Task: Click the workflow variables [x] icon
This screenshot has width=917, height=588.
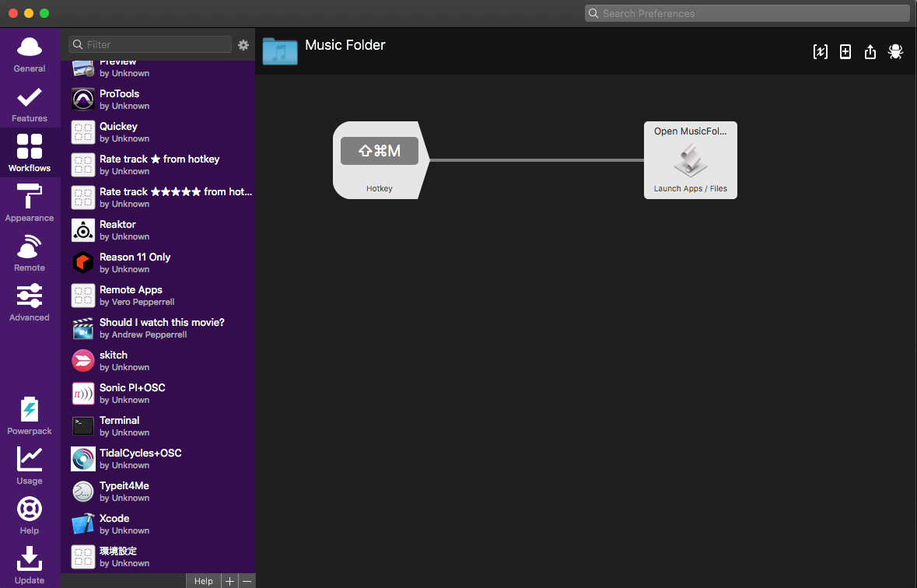Action: pos(820,51)
